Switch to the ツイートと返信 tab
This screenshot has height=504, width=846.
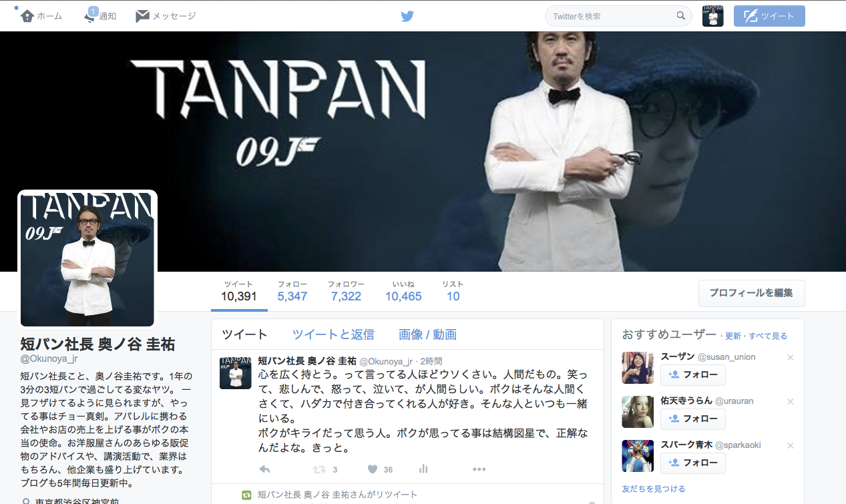click(x=335, y=334)
